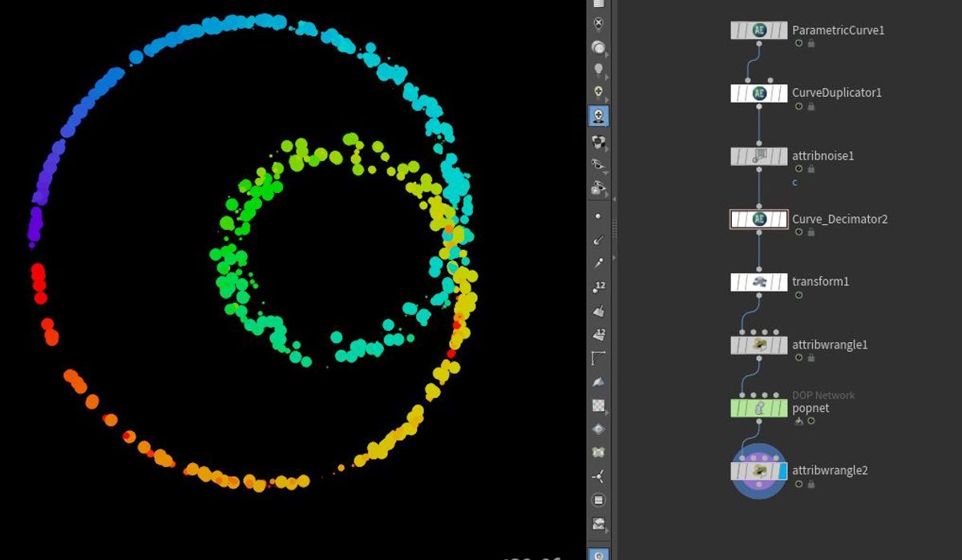Viewport: 962px width, 560px height.
Task: Select the CurveDuplicator1 node icon
Action: 759,93
